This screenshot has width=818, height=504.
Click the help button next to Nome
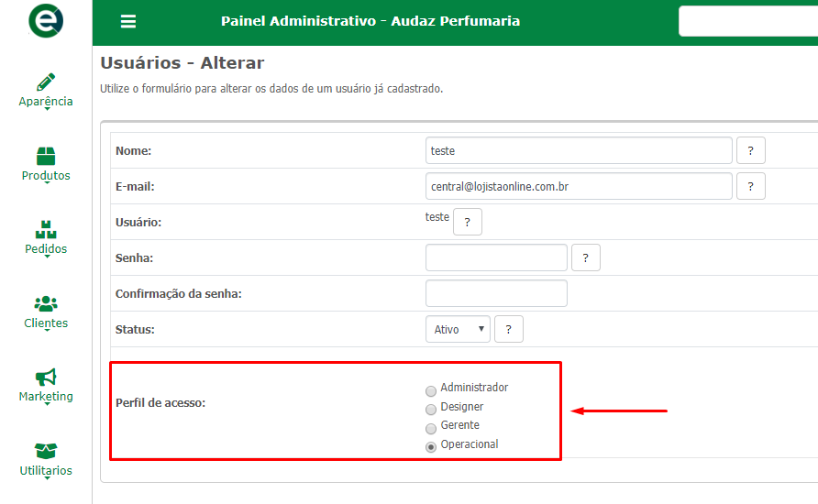coord(751,150)
